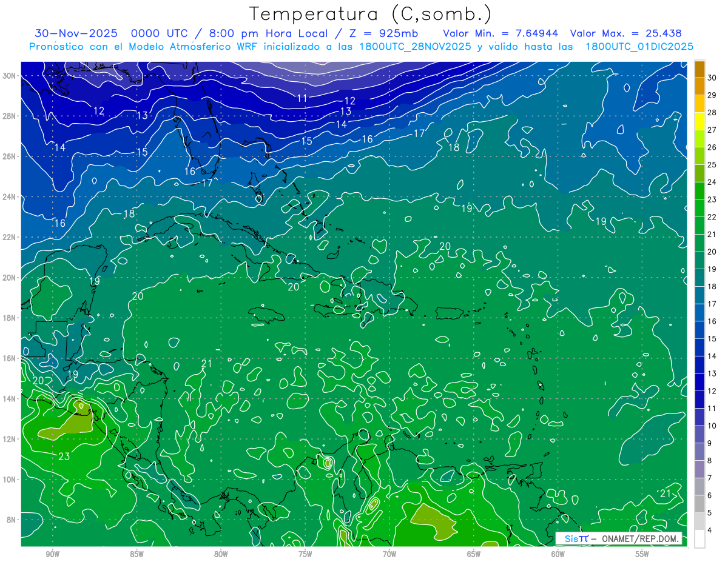Click the '90W' longitude axis label

(52, 554)
